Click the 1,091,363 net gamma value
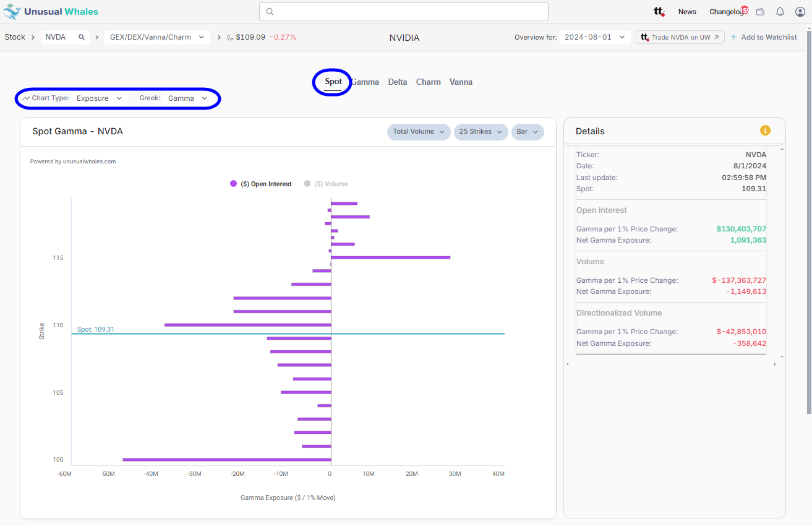The image size is (812, 526). click(748, 240)
